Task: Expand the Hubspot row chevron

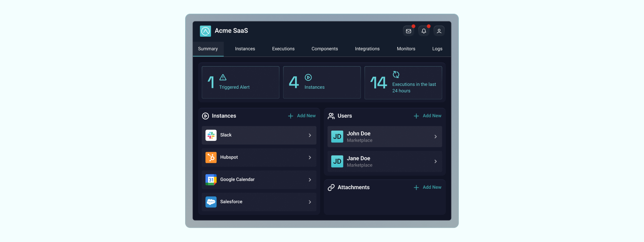Action: (310, 158)
